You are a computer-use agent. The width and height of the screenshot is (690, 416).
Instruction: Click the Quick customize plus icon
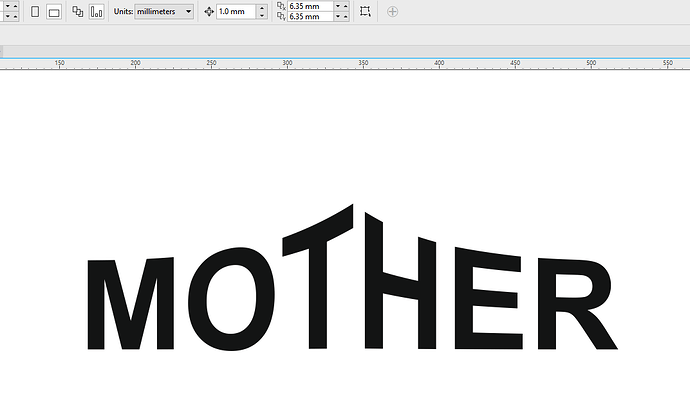(x=392, y=12)
